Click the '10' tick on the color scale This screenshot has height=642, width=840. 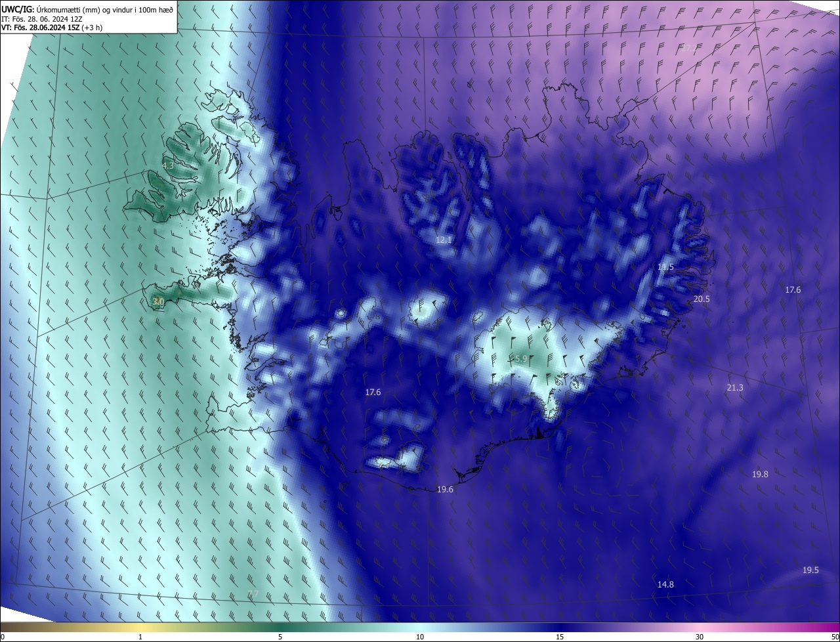click(x=420, y=637)
